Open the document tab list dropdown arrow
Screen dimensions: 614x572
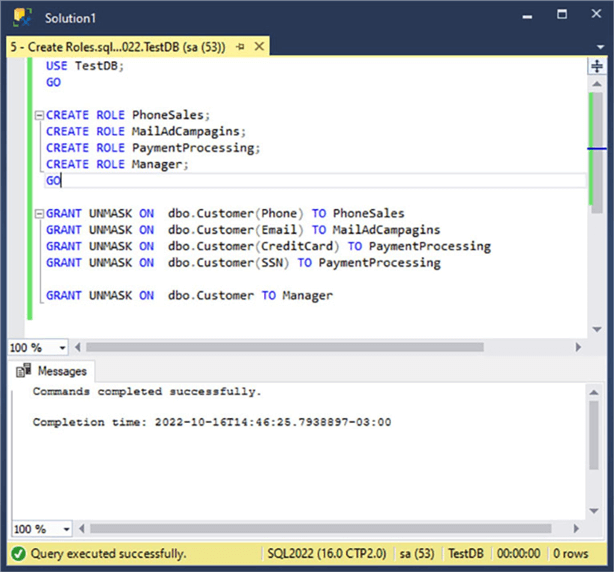coord(600,47)
